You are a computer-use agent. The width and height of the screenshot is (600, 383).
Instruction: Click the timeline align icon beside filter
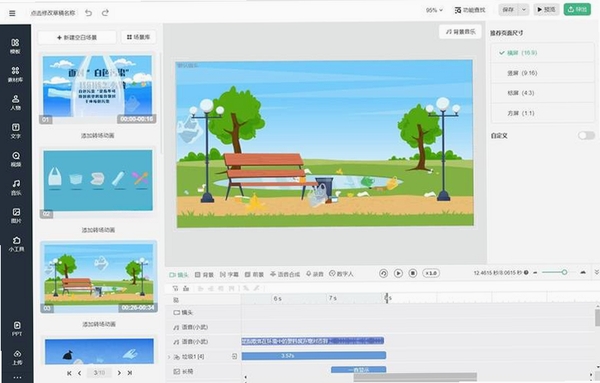[x=186, y=288]
